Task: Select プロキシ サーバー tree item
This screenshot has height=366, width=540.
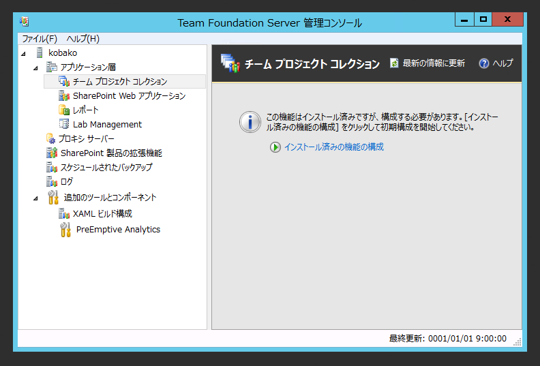Action: click(86, 138)
